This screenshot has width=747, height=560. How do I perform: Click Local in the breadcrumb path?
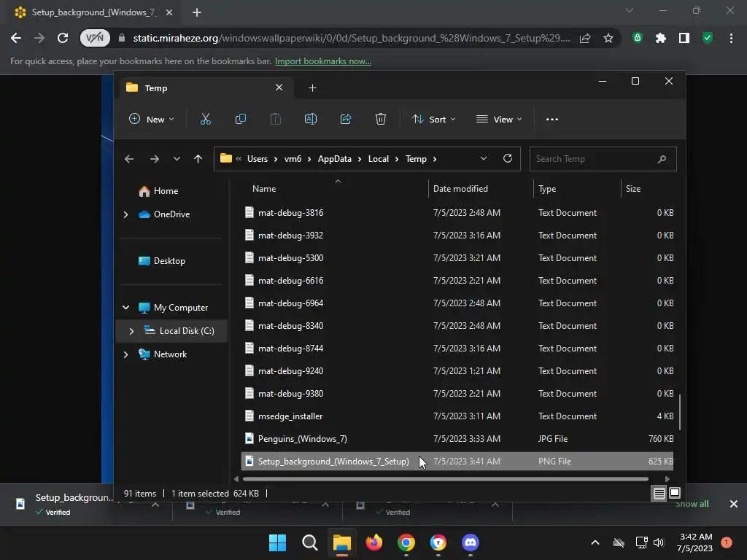coord(379,159)
